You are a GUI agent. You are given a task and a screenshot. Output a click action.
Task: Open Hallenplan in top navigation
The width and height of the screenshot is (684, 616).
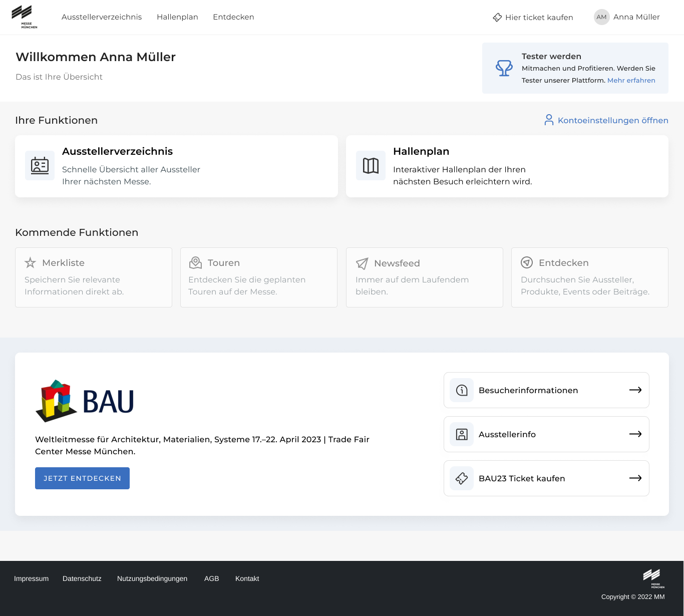pos(177,17)
